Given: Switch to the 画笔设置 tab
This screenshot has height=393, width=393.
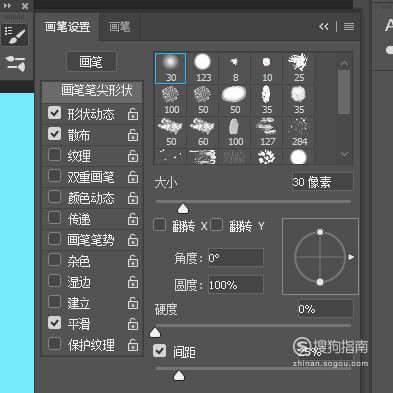Looking at the screenshot, I should click(67, 27).
